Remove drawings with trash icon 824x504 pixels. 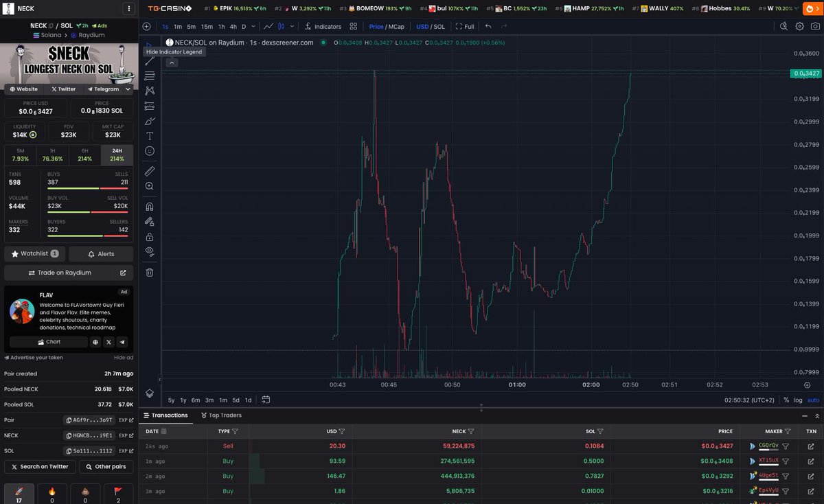point(150,272)
